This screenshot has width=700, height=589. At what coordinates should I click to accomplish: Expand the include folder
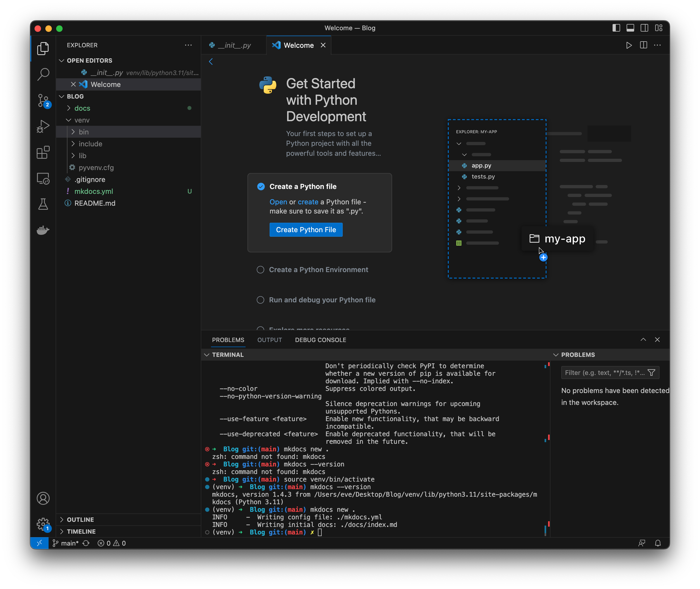(x=128, y=144)
